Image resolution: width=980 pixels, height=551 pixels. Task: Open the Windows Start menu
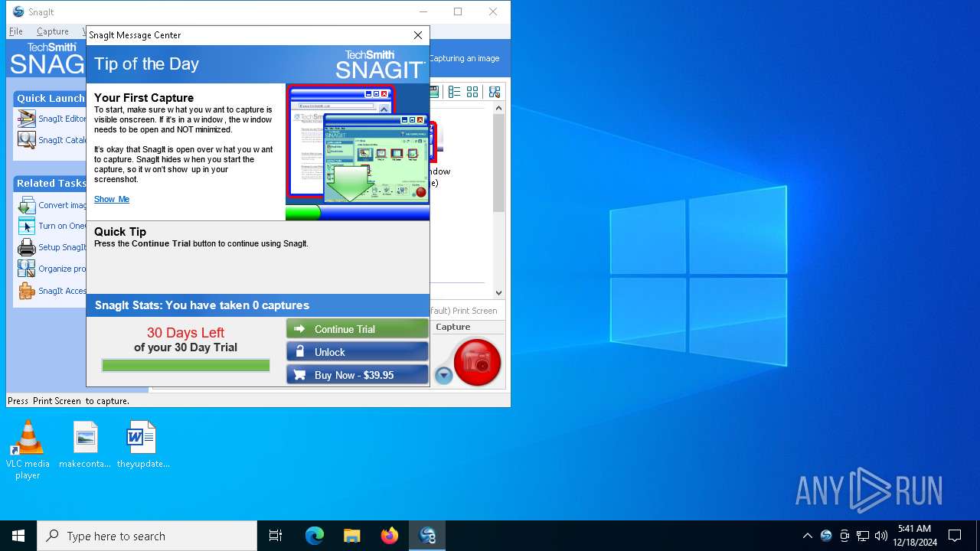18,536
